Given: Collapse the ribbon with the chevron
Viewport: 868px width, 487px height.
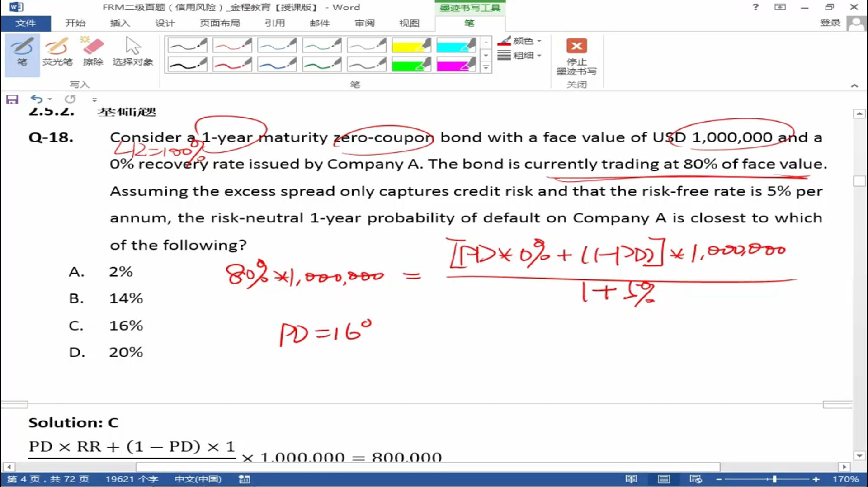Looking at the screenshot, I should 854,85.
